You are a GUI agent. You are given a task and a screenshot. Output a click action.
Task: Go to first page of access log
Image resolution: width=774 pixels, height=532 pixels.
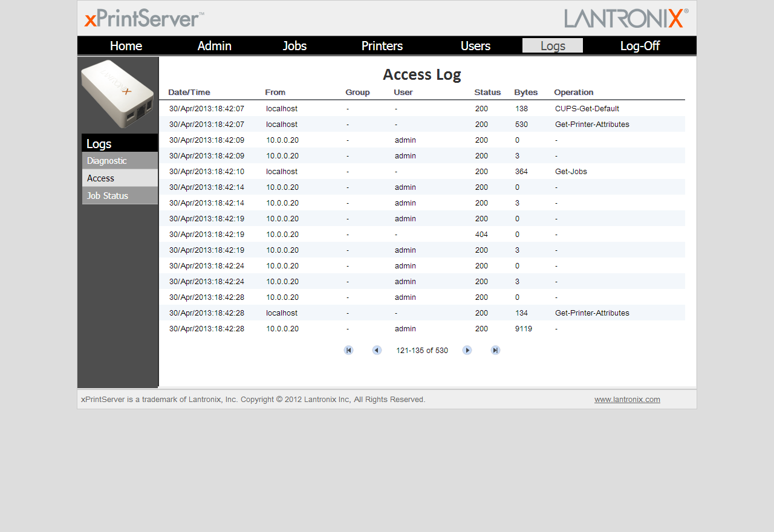348,350
